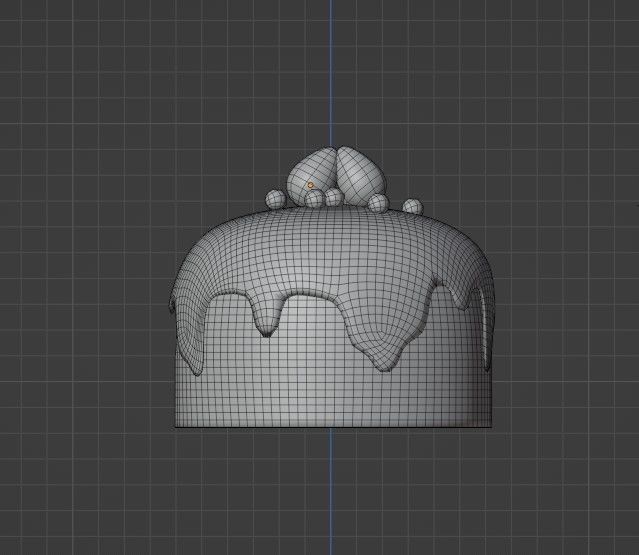Select the leftmost small sphere on the cake
Viewport: 639px width, 555px height.
point(275,200)
